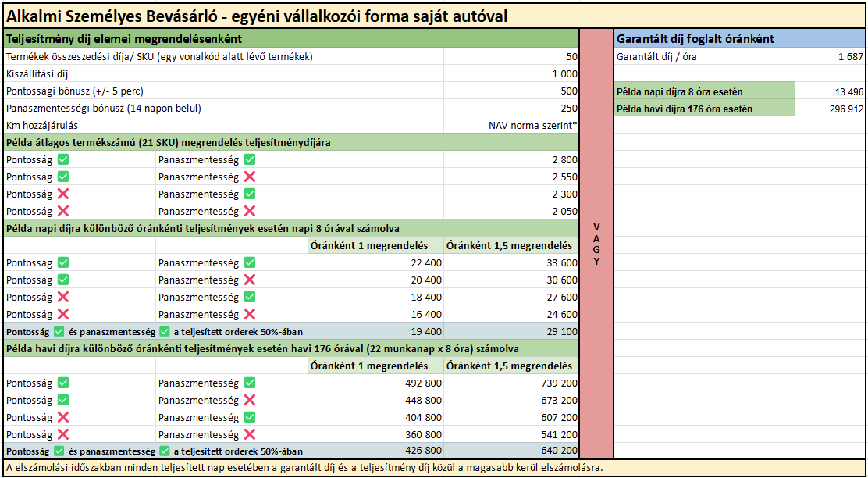Image resolution: width=868 pixels, height=478 pixels.
Task: Select the red VAGY divider column
Action: tap(596, 244)
